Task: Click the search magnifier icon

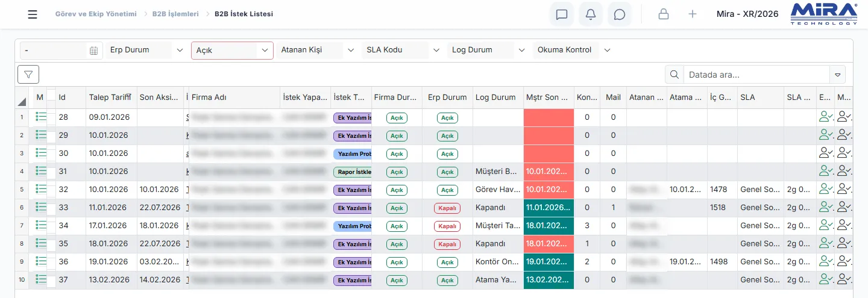Action: pyautogui.click(x=674, y=75)
